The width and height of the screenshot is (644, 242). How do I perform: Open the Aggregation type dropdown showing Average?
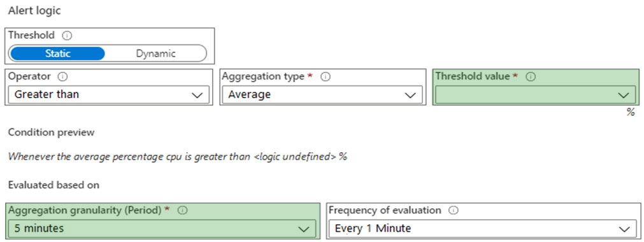(x=322, y=94)
